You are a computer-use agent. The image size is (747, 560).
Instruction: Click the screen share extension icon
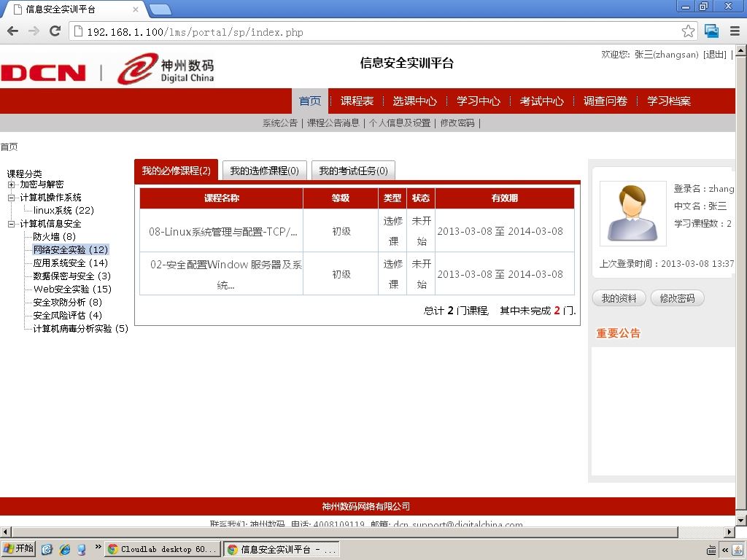(711, 31)
